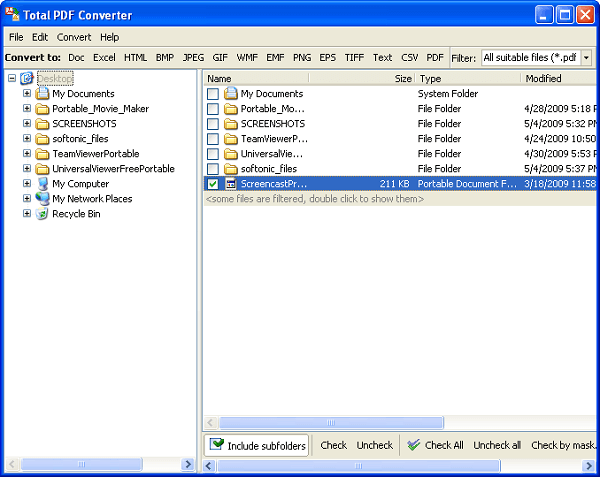Sort file list by Name column

(256, 79)
